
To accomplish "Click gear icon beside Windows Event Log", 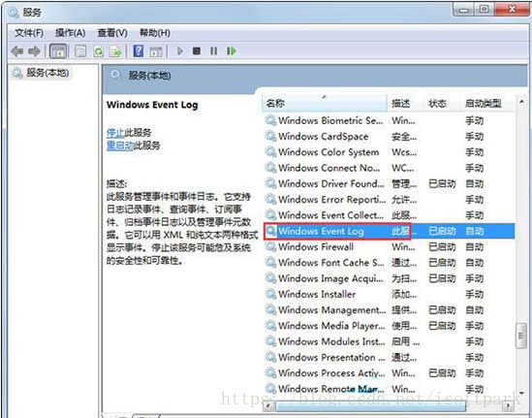I will 270,231.
